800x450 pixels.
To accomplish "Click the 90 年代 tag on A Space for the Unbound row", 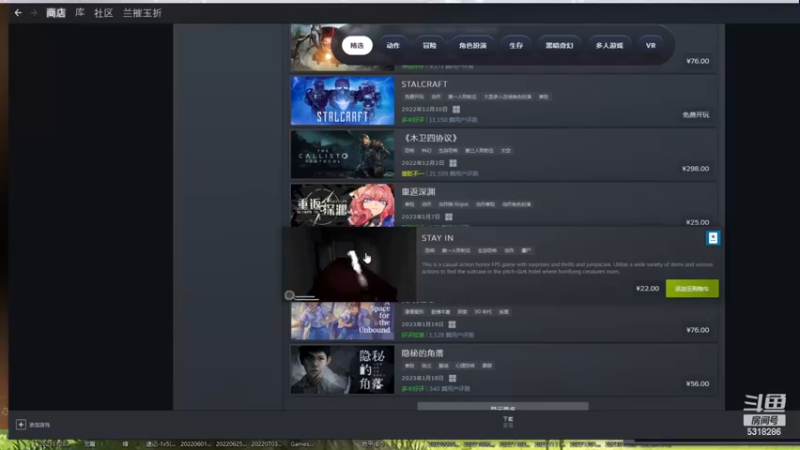I will pos(483,312).
